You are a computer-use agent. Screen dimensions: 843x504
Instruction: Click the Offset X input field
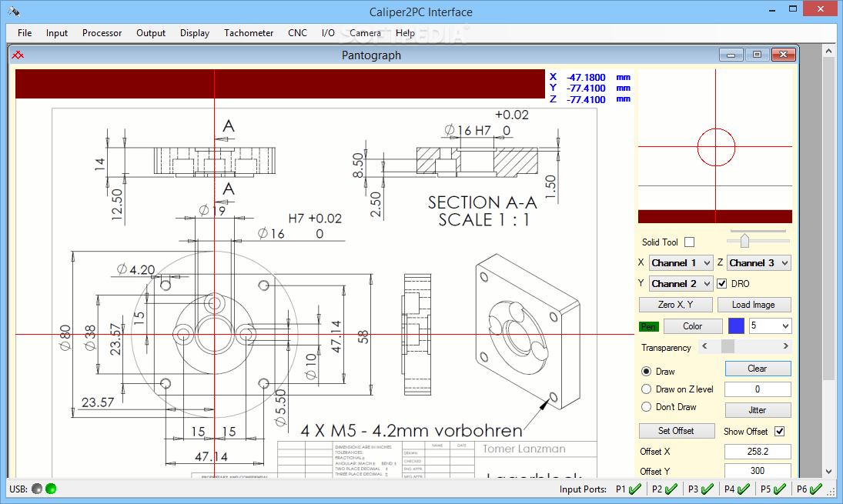pyautogui.click(x=758, y=452)
